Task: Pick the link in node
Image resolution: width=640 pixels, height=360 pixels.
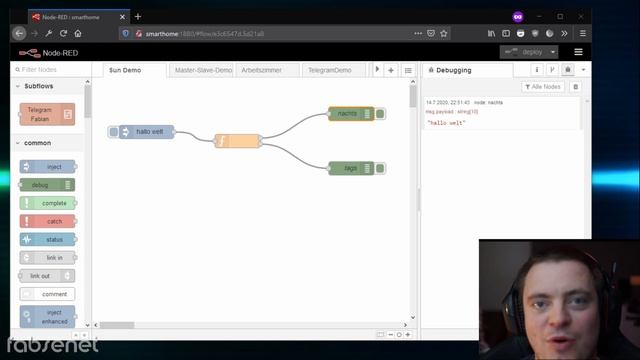Action: click(x=48, y=258)
